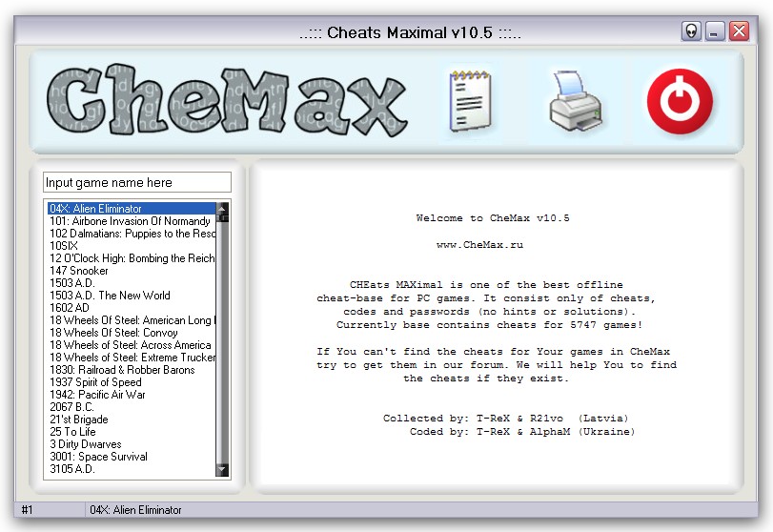Select '102 Dalmatians: Puppies to the Rescue'
The height and width of the screenshot is (532, 773).
pyautogui.click(x=132, y=234)
